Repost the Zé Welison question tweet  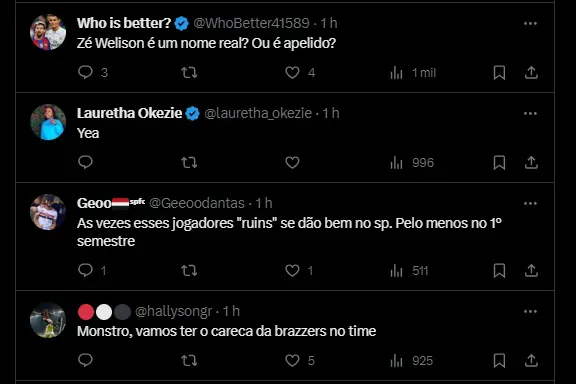coord(189,72)
